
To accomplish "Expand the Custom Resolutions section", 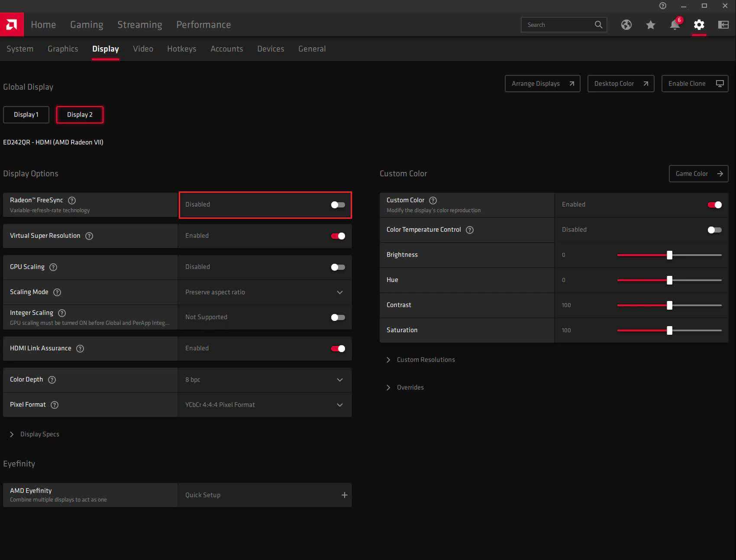I will (426, 360).
